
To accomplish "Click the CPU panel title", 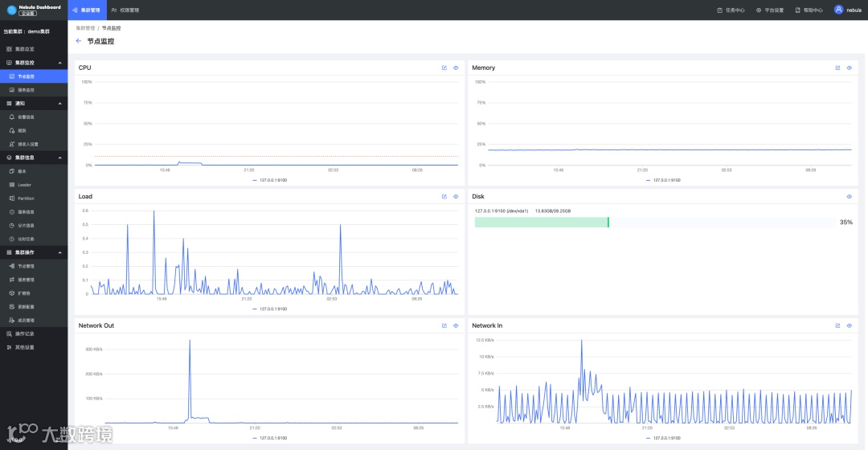I will point(84,67).
